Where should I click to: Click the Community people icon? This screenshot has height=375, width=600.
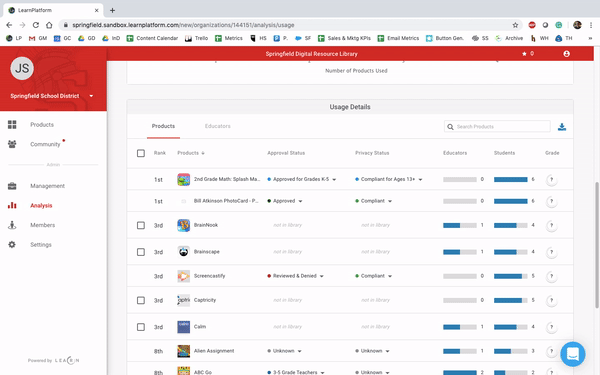pyautogui.click(x=12, y=144)
